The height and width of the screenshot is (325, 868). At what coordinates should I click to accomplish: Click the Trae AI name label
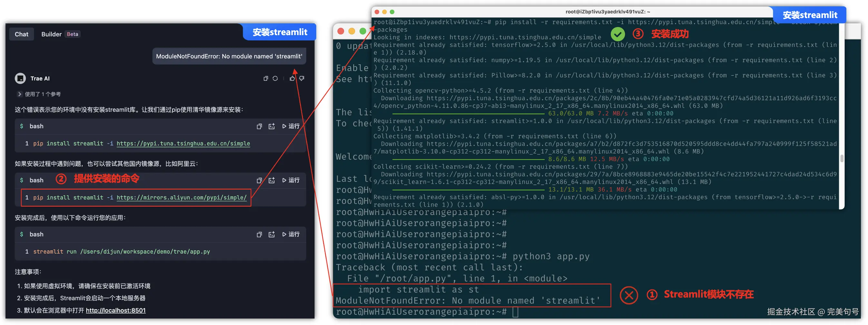click(x=40, y=79)
